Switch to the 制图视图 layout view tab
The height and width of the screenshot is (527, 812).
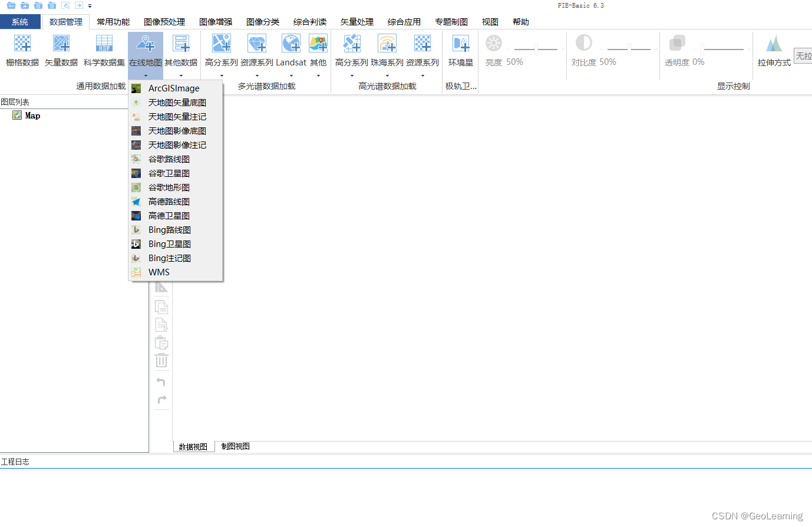[x=235, y=446]
